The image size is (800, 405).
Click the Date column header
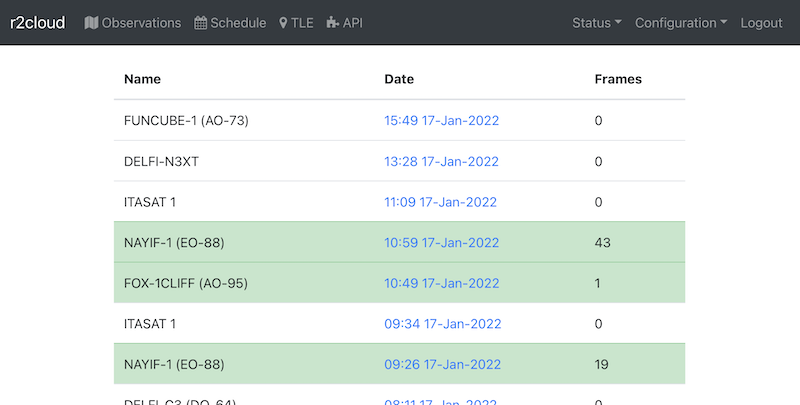[x=399, y=79]
